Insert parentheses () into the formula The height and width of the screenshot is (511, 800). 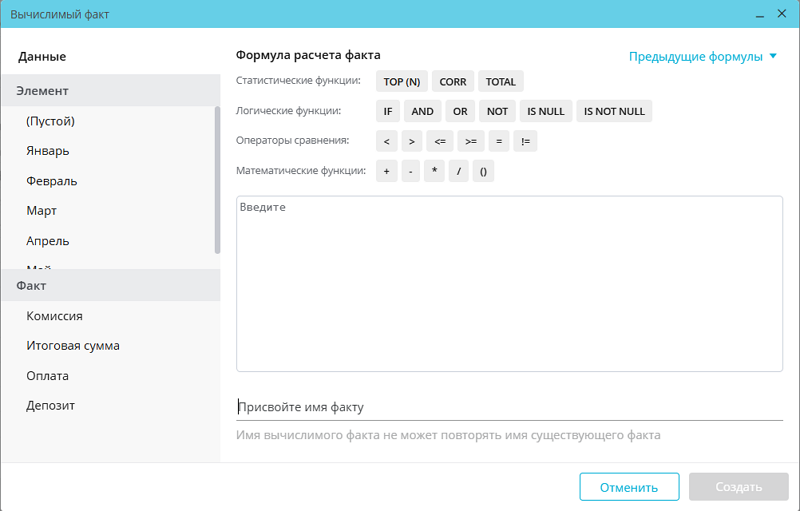tap(483, 171)
